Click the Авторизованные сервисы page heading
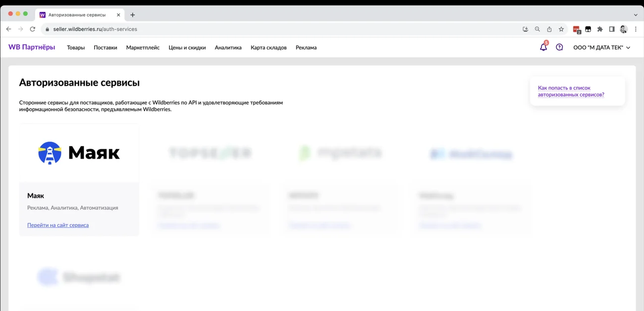The height and width of the screenshot is (311, 644). coord(79,83)
